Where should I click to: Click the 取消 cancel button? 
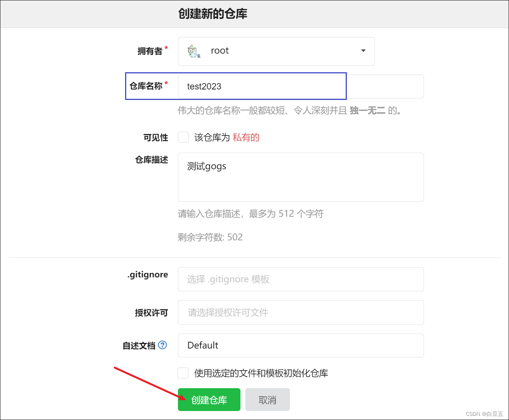(x=267, y=400)
